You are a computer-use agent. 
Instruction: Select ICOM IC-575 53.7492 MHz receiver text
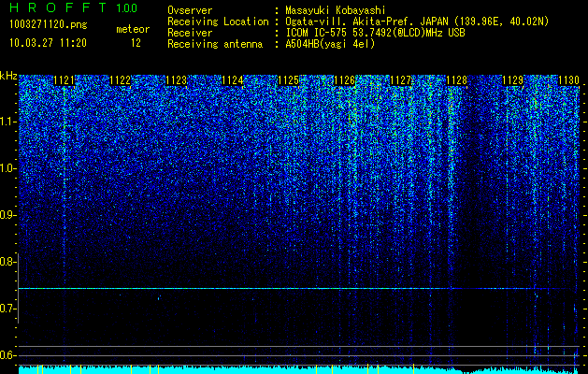click(x=376, y=33)
